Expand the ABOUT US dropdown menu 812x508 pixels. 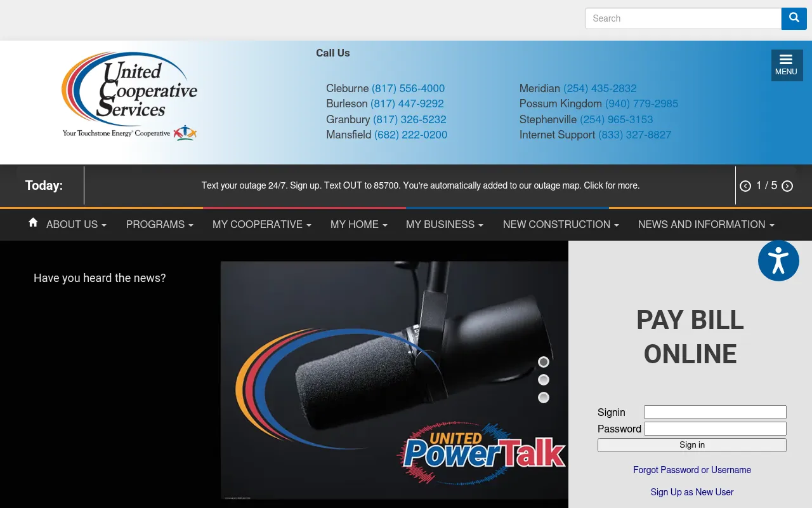pos(76,225)
